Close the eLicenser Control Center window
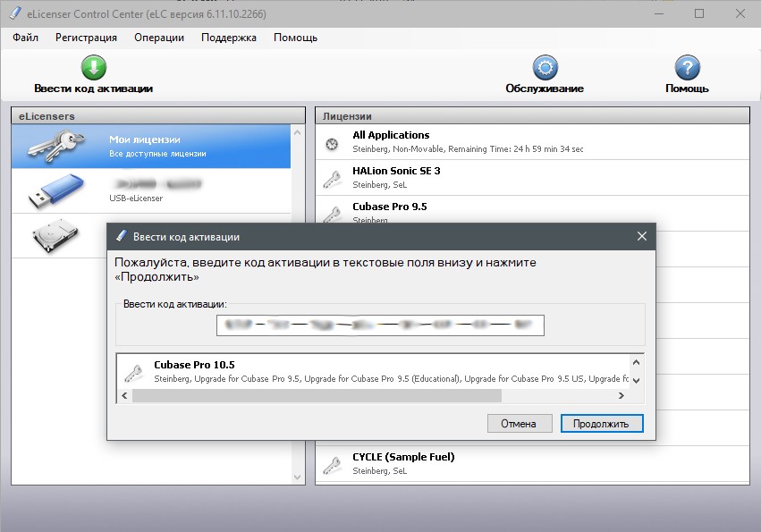 click(740, 13)
